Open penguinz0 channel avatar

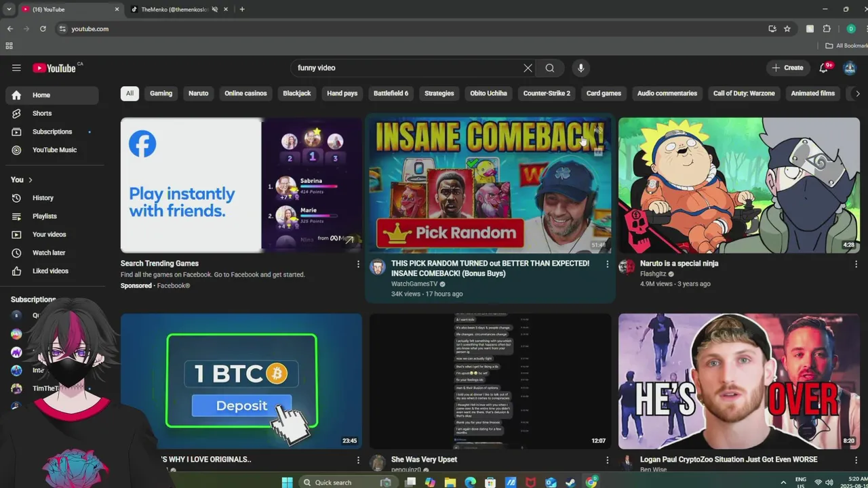[378, 463]
